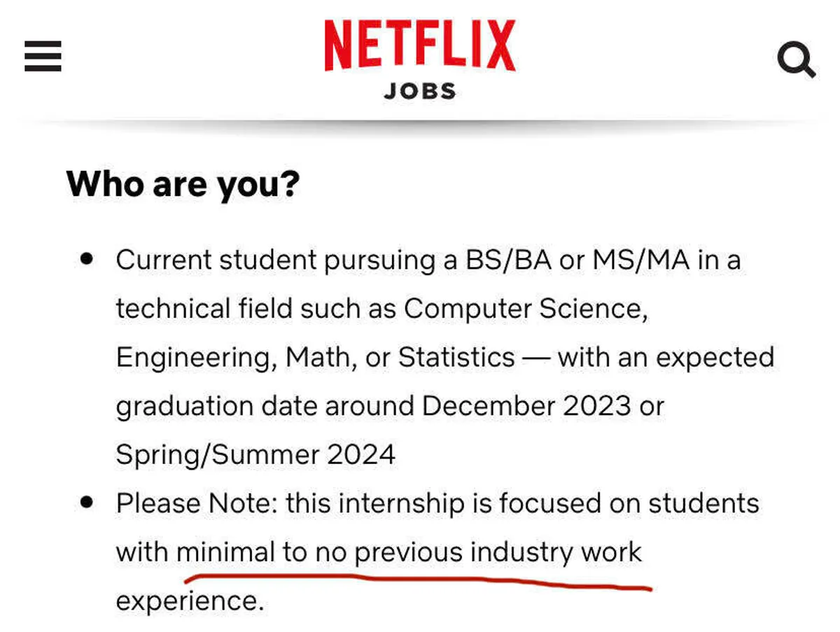Click the first bullet point marker
Viewport: 840px width, 632px height.
tap(87, 258)
